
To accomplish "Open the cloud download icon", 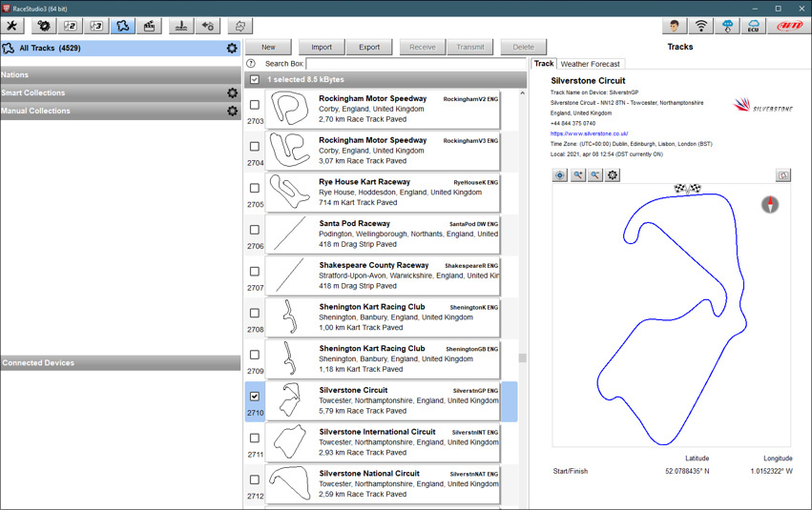I will click(x=727, y=26).
